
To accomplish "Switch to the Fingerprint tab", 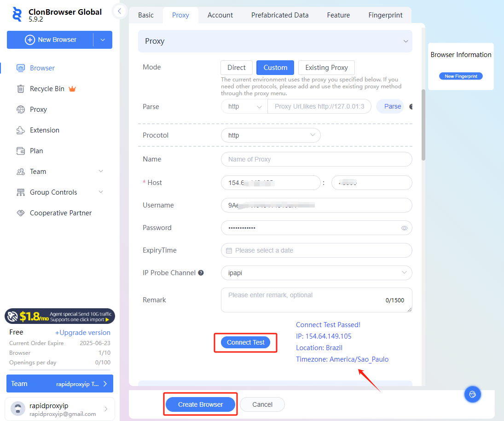I will tap(385, 15).
